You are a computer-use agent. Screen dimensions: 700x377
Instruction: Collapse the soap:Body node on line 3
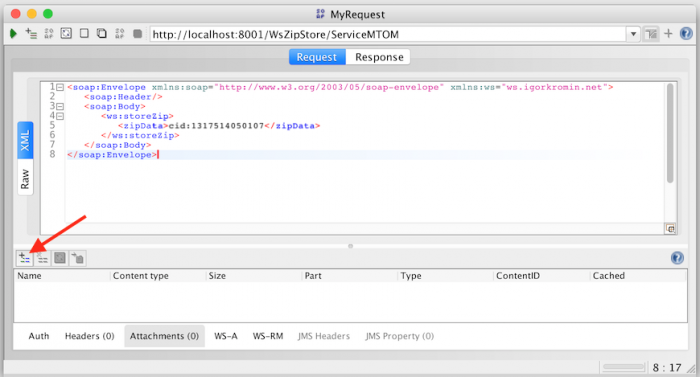click(60, 107)
